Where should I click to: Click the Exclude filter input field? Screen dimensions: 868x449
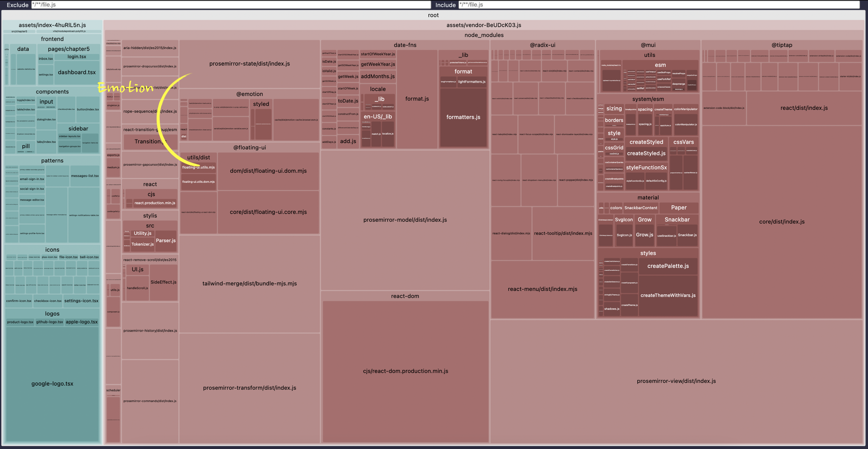point(231,5)
